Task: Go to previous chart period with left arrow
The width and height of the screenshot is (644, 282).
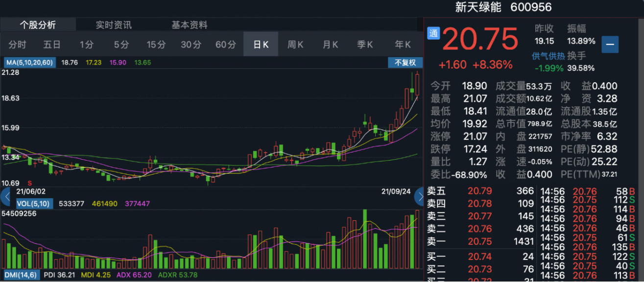Action: click(x=5, y=197)
